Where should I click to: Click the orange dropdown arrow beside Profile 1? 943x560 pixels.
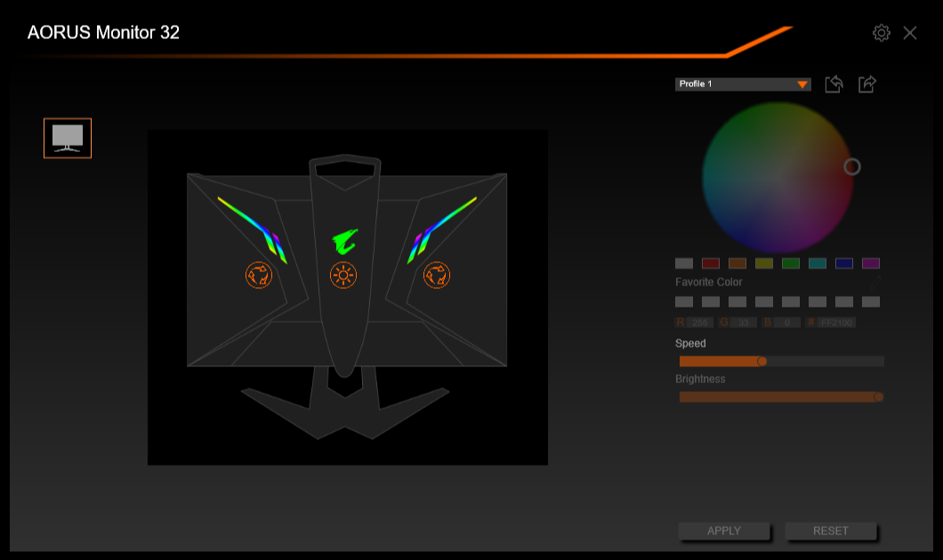(x=802, y=84)
